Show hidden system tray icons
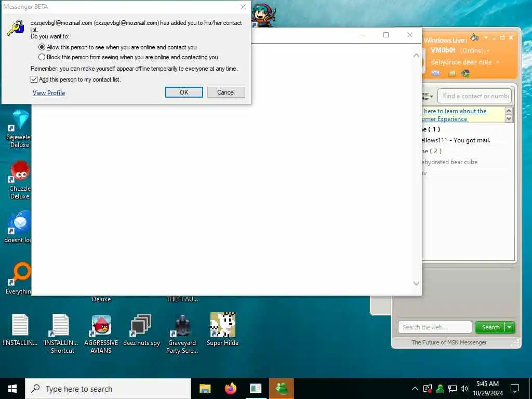Screen dimensions: 532x399 415,389
